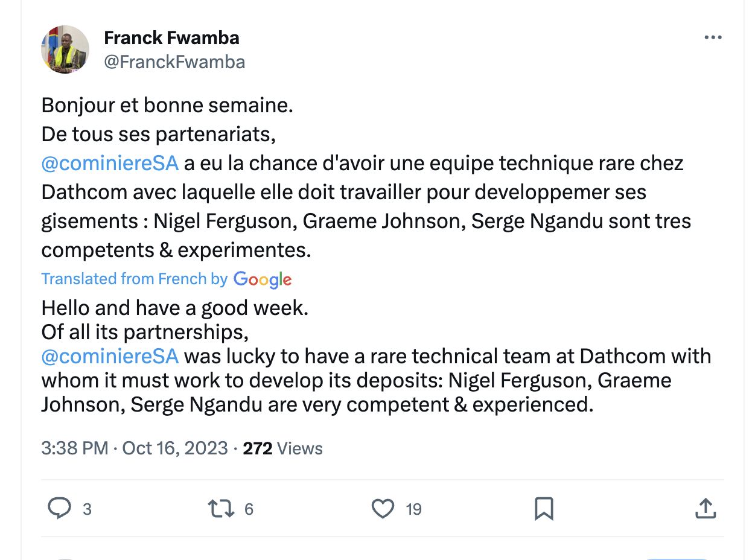Like the tweet with the heart icon
The image size is (752, 560).
pos(383,509)
